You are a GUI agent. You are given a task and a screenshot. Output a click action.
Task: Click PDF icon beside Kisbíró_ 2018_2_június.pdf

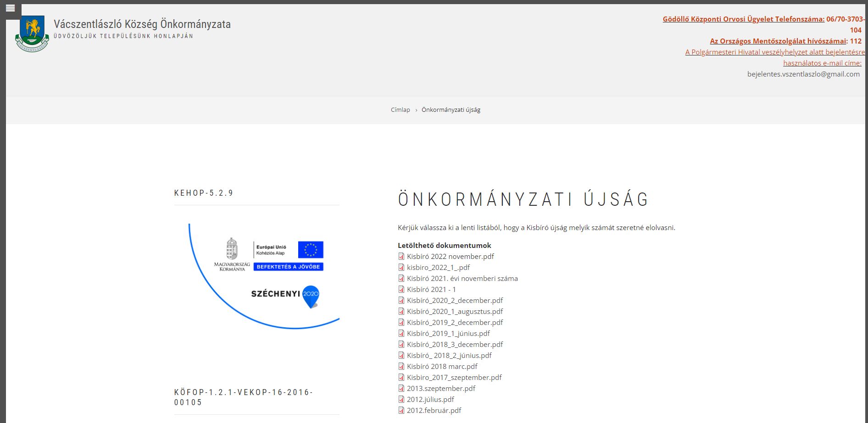pos(401,355)
